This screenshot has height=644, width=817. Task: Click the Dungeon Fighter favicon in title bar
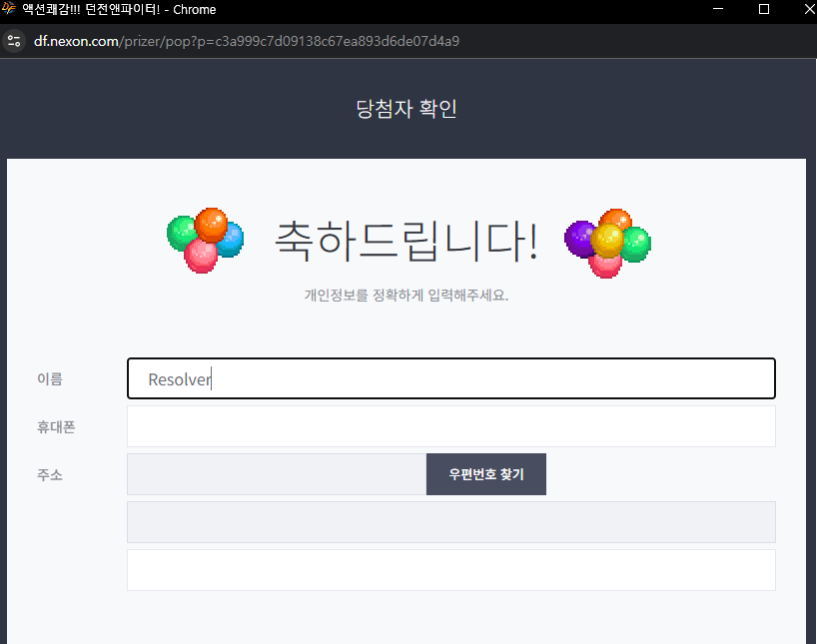click(10, 9)
